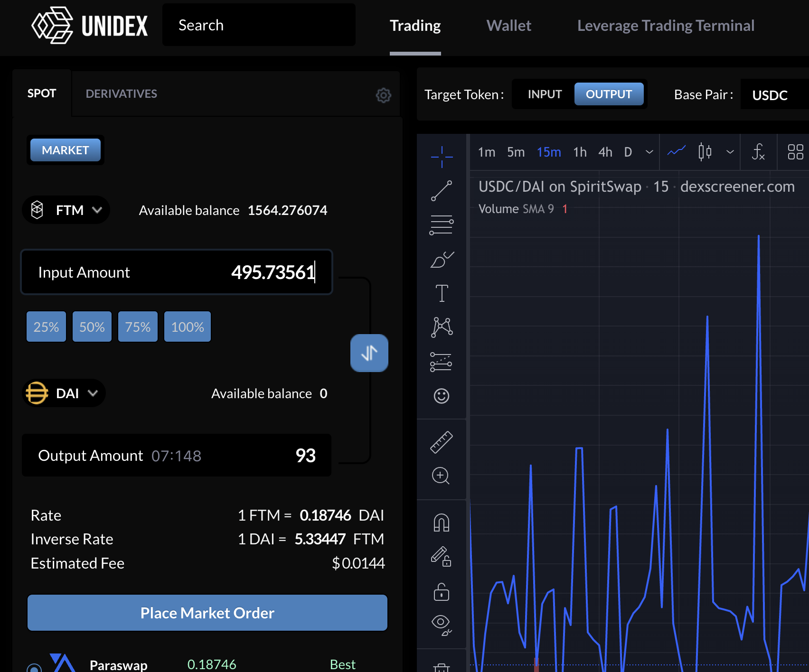809x672 pixels.
Task: Use 50% of FTM balance
Action: point(92,327)
